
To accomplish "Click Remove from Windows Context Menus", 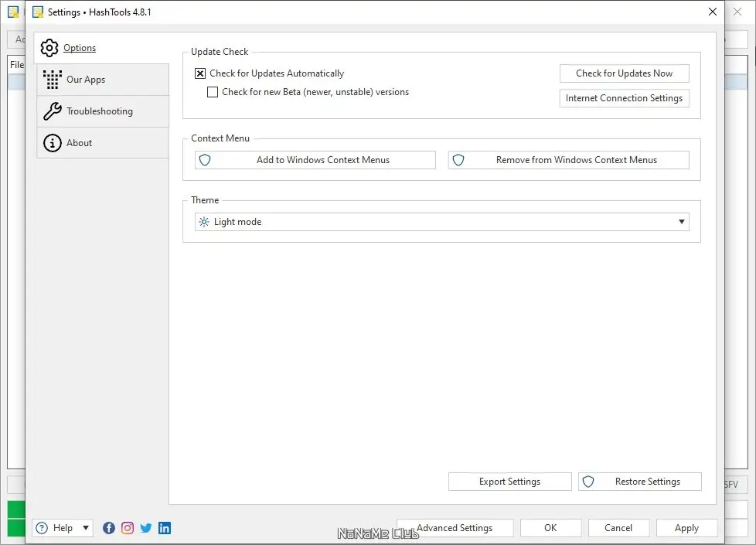I will (x=568, y=160).
